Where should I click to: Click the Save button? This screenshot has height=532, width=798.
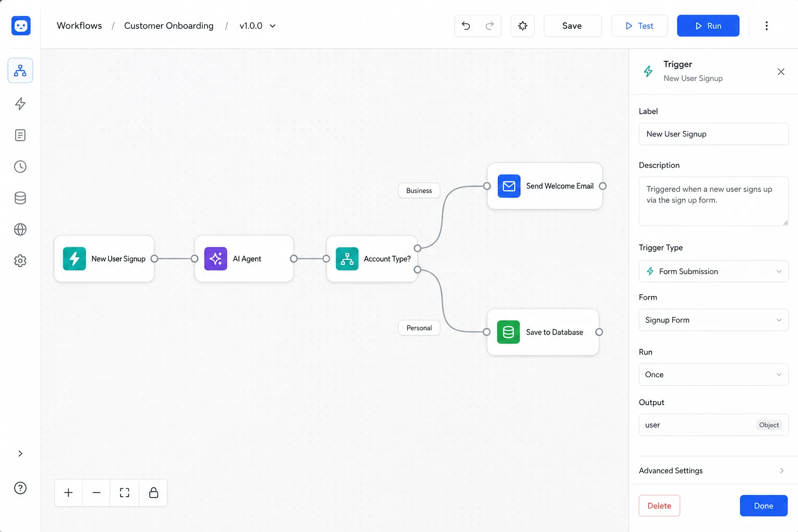tap(573, 26)
